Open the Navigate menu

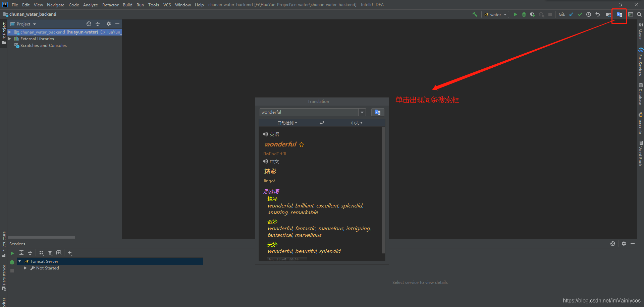click(x=55, y=5)
